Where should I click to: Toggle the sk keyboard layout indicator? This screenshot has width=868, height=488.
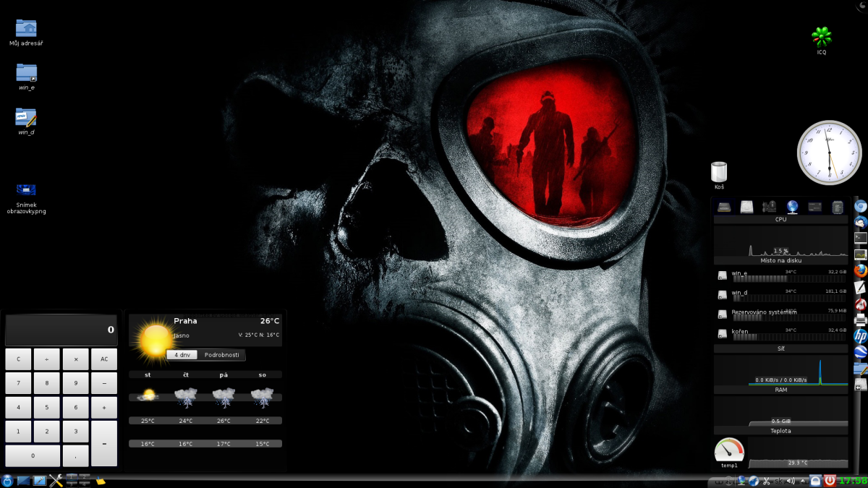pyautogui.click(x=778, y=481)
